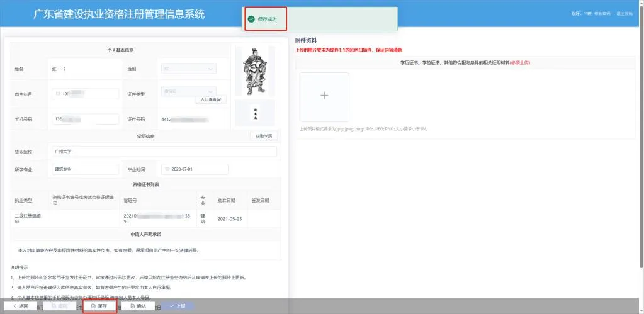The image size is (644, 314).
Task: Open the 修改密码 link in the header
Action: pyautogui.click(x=602, y=14)
